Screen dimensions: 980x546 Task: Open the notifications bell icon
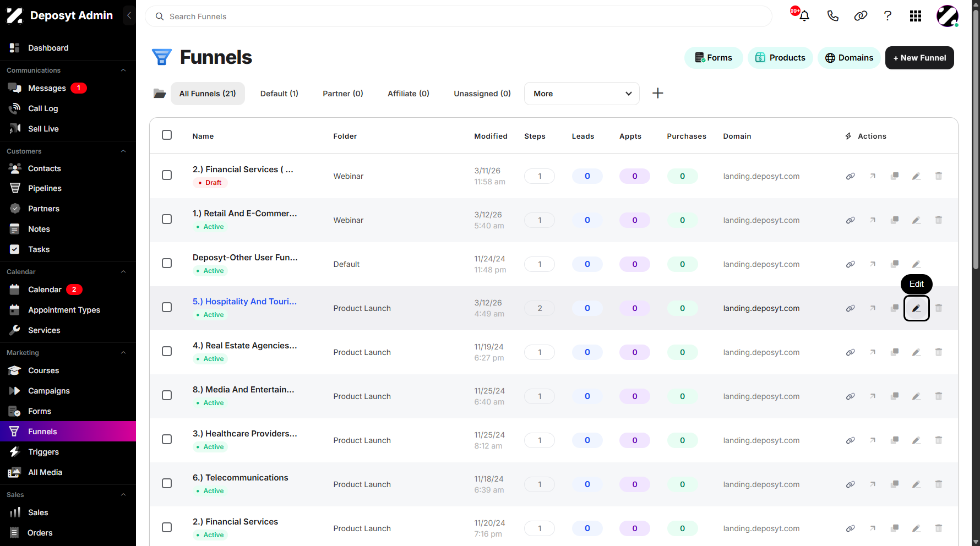[x=804, y=16]
